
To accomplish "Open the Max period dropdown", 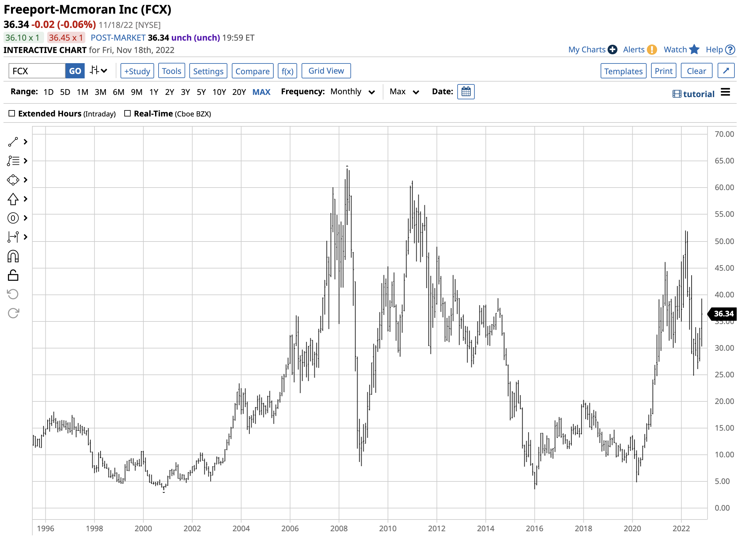I will [x=405, y=92].
